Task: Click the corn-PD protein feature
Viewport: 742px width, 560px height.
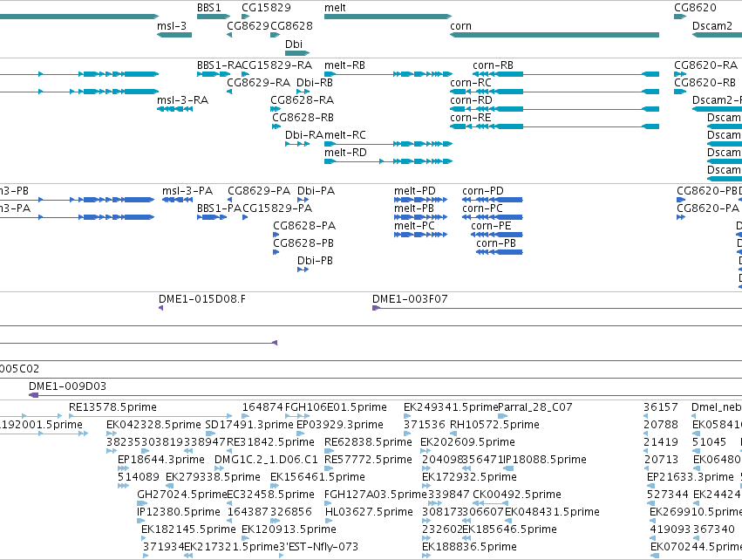Action: click(x=492, y=199)
